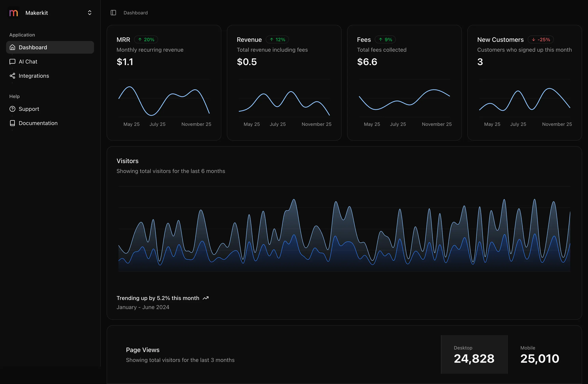Viewport: 588px width, 384px height.
Task: Click the trending up arrow icon
Action: click(205, 298)
